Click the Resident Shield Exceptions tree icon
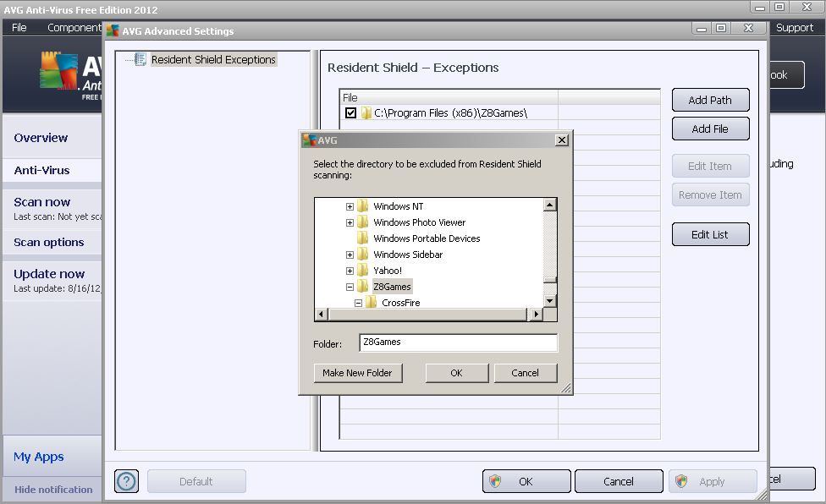This screenshot has height=504, width=826. point(140,59)
